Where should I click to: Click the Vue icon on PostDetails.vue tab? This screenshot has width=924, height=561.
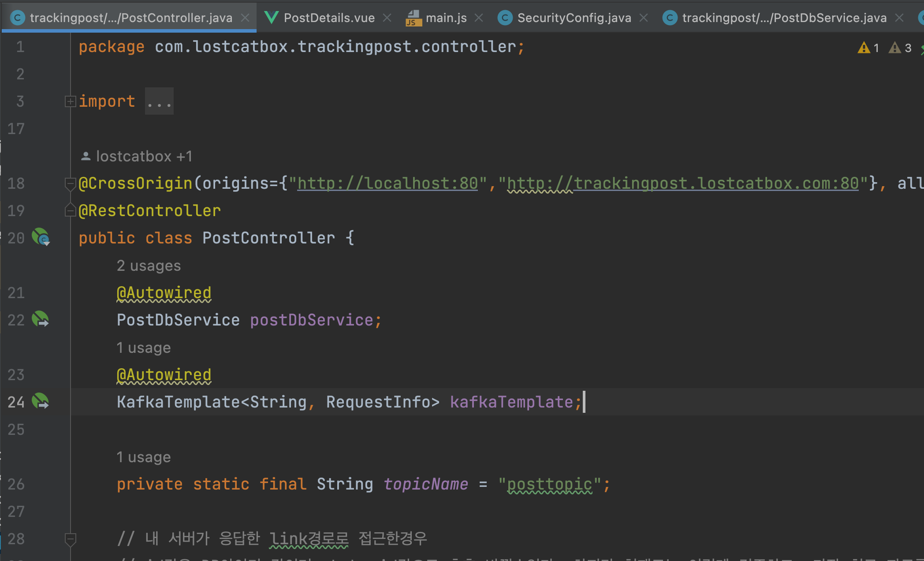pos(271,18)
